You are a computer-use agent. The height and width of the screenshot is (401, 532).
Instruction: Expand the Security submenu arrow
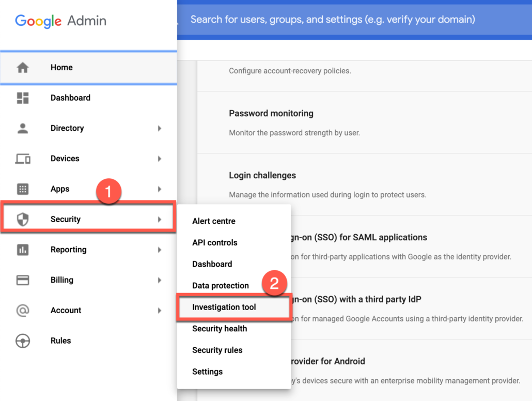point(160,219)
